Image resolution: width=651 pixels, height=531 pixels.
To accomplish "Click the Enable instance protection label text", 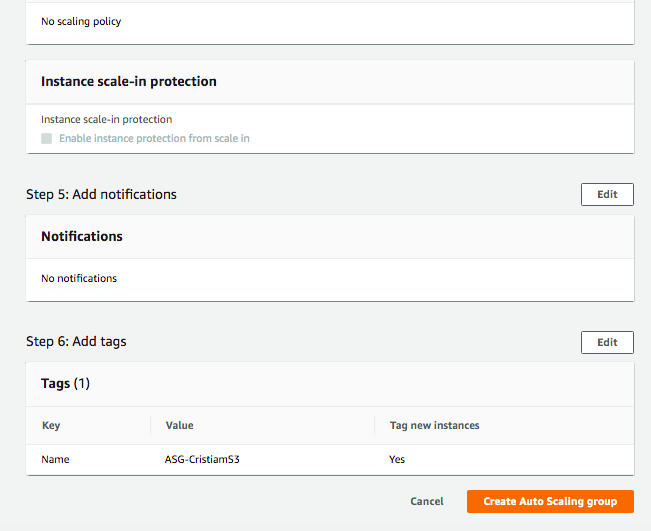I will click(154, 138).
